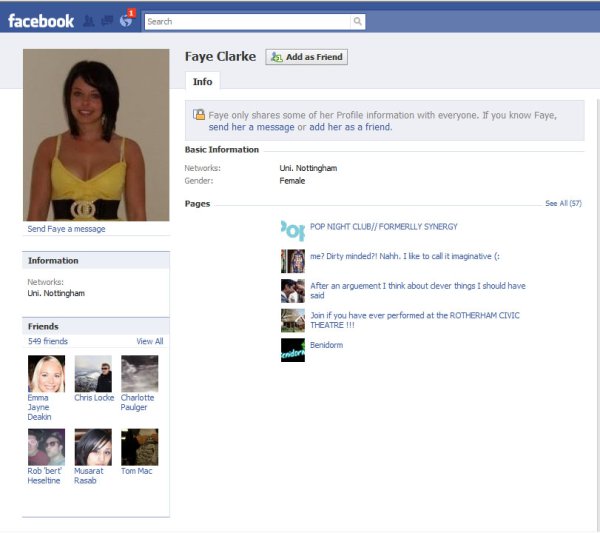Click the search magnifier icon

point(357,21)
